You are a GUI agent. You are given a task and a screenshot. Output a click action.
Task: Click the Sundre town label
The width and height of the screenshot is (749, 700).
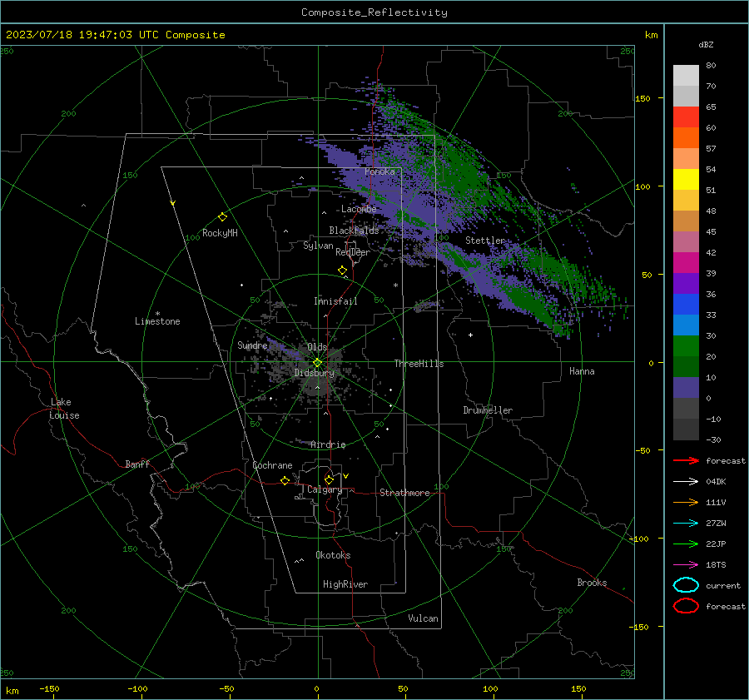point(252,345)
